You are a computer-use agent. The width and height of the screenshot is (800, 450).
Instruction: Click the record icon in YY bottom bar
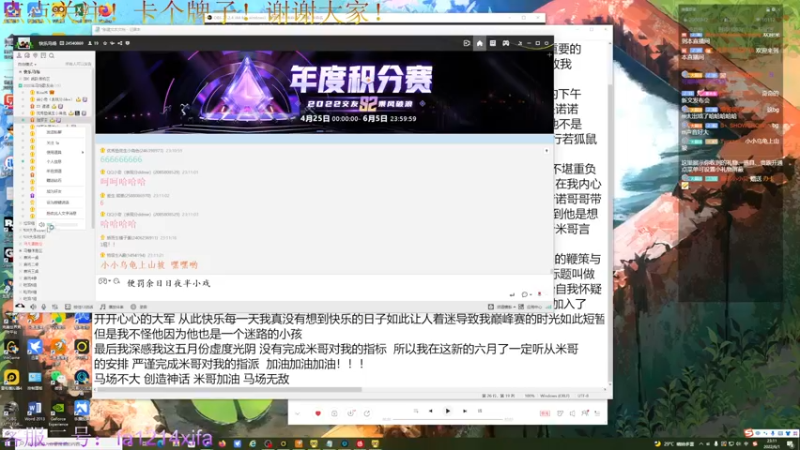coord(133,307)
